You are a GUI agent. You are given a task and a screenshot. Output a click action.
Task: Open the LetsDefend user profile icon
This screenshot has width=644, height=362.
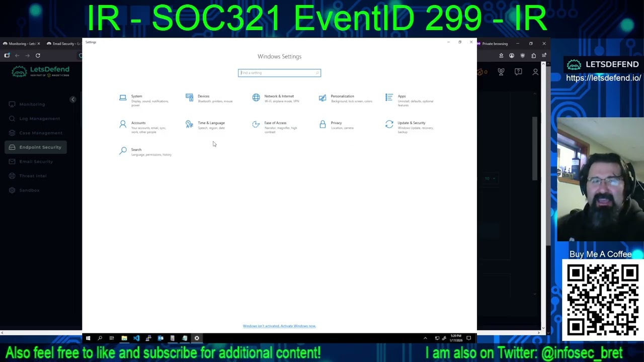535,72
